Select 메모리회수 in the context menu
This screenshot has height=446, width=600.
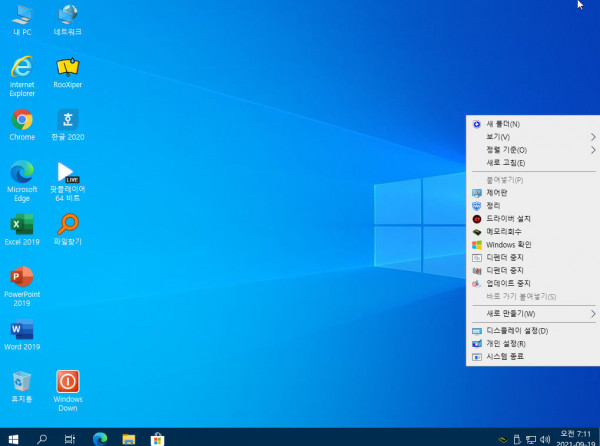pos(533,232)
